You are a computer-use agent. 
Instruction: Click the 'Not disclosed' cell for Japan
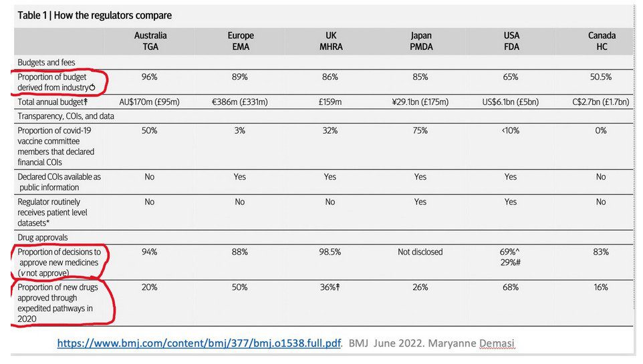pyautogui.click(x=420, y=252)
